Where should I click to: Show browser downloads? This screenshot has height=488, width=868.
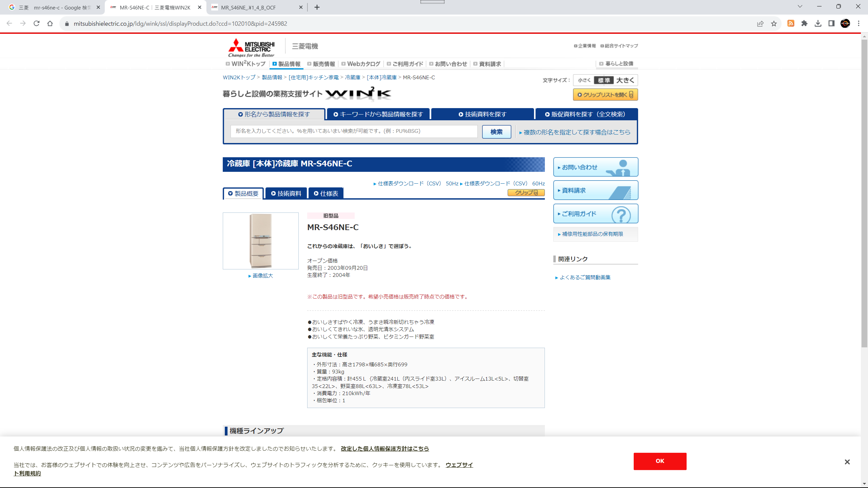[x=818, y=23]
